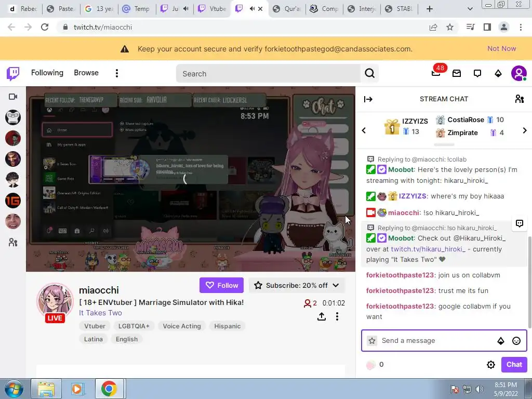
Task: Click Moobot name on the collab reply
Action: (401, 170)
